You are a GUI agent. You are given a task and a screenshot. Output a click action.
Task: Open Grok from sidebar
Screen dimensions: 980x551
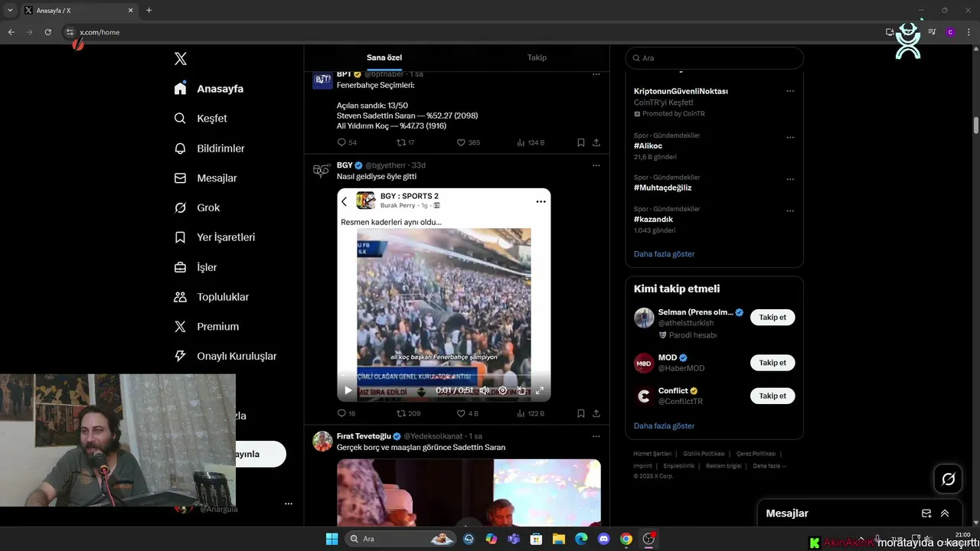(197, 208)
